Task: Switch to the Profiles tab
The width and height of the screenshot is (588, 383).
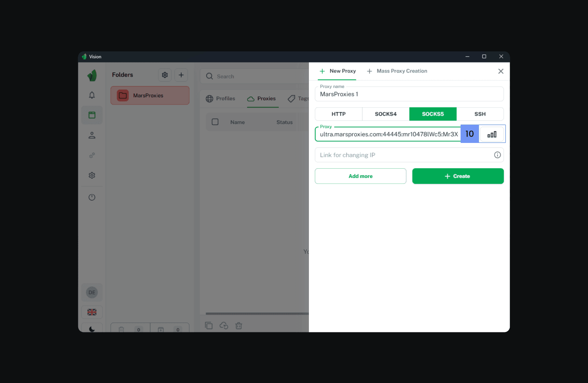Action: pyautogui.click(x=221, y=99)
